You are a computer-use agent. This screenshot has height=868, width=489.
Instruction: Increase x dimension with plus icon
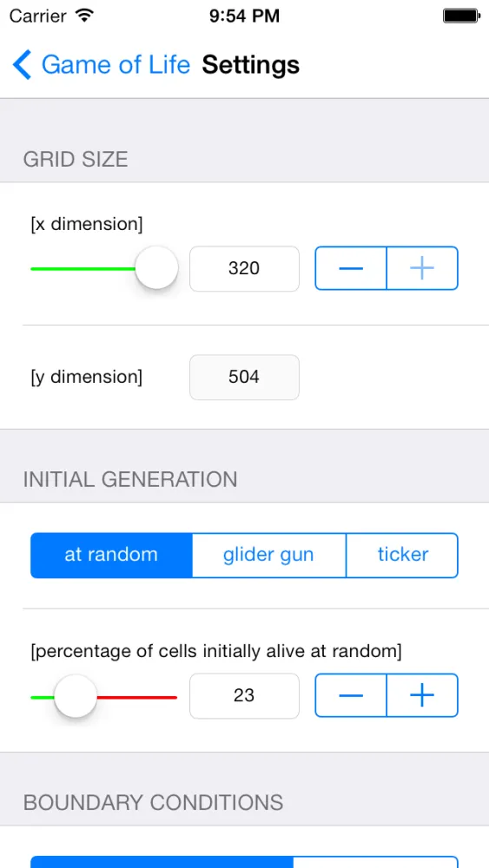click(x=422, y=268)
